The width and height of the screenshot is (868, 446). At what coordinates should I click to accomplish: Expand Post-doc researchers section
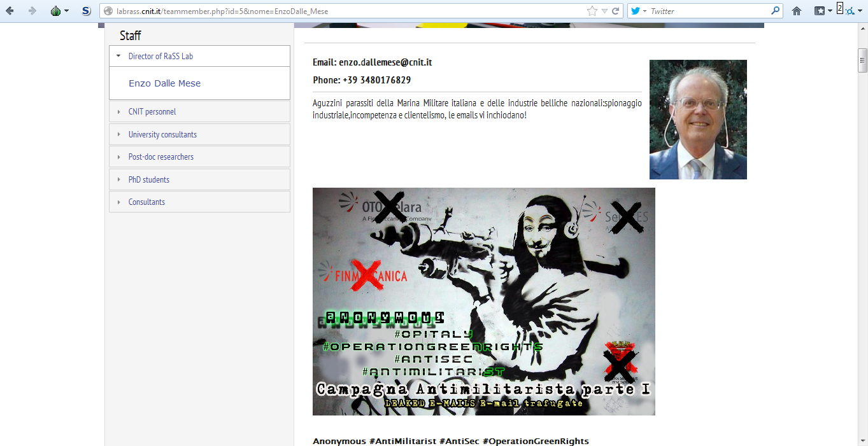coord(200,157)
